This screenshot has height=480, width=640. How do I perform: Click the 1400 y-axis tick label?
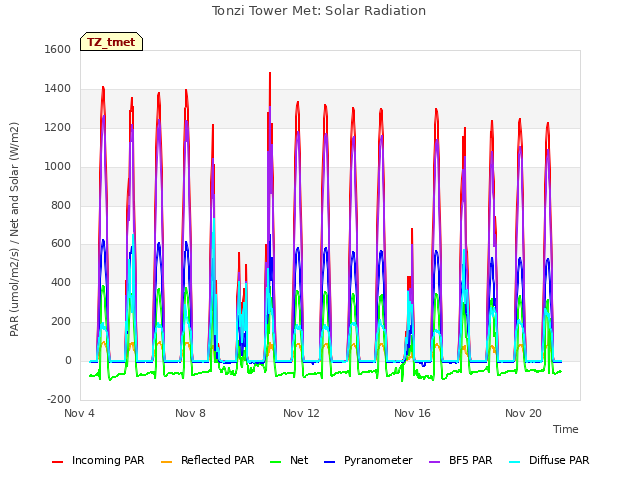pos(58,89)
